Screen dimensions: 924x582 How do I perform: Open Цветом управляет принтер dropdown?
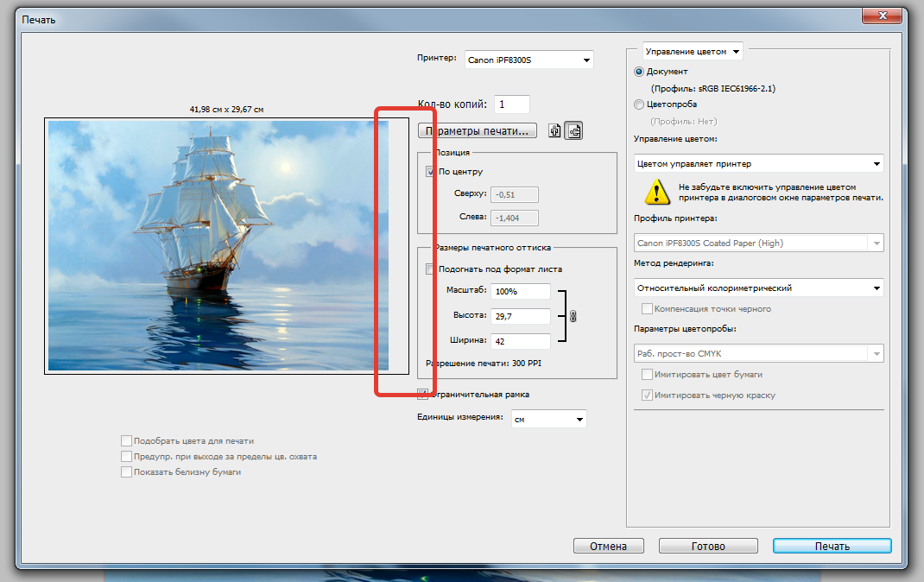point(759,164)
